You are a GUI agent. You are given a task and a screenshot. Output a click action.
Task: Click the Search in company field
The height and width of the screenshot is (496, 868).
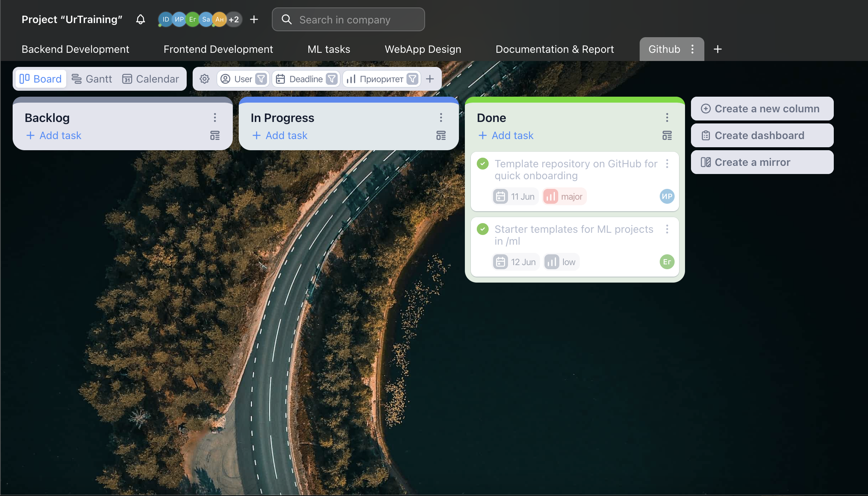[x=348, y=19]
